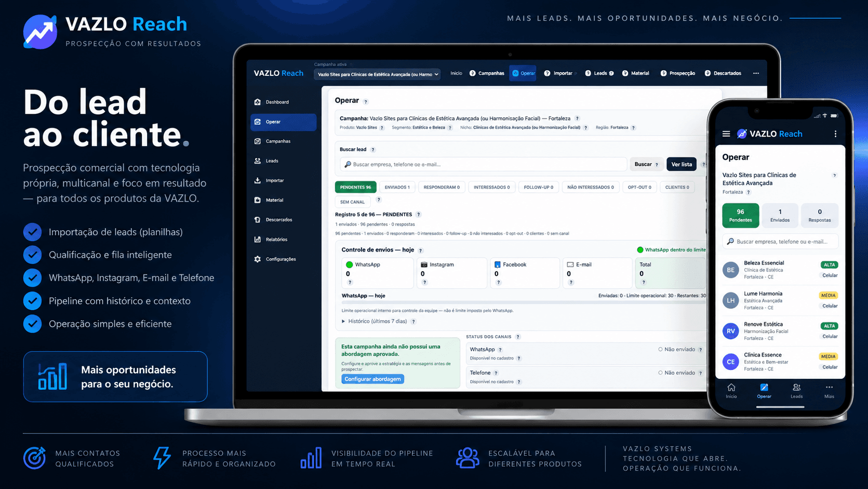Screen dimensions: 868x489
Task: Open the kebab menu in phone header
Action: (x=835, y=134)
